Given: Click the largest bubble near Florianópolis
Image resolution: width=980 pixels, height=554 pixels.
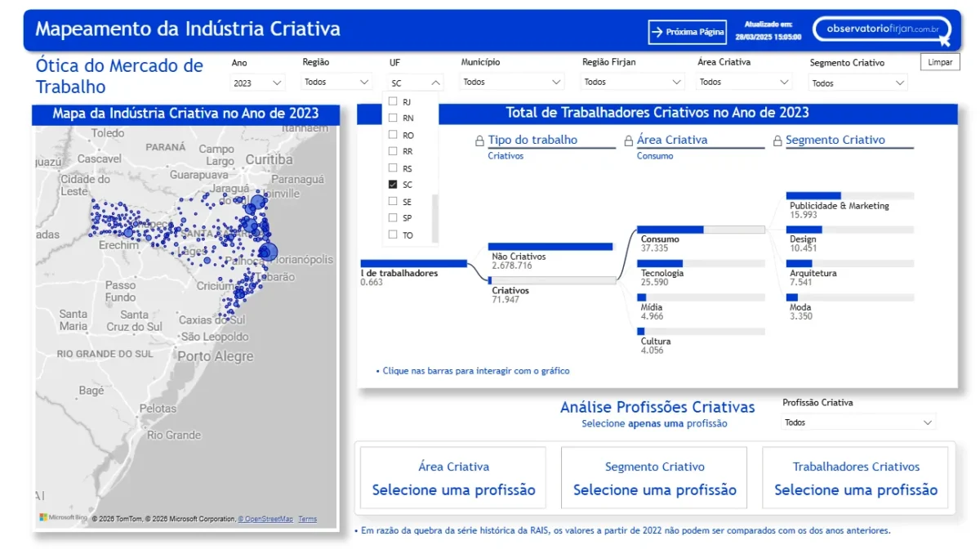Looking at the screenshot, I should (268, 251).
